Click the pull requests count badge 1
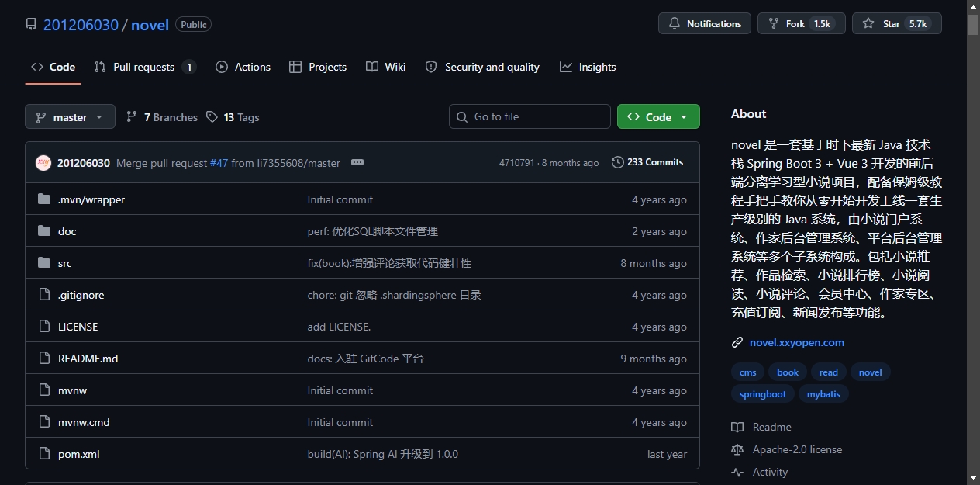980x485 pixels. pos(189,67)
